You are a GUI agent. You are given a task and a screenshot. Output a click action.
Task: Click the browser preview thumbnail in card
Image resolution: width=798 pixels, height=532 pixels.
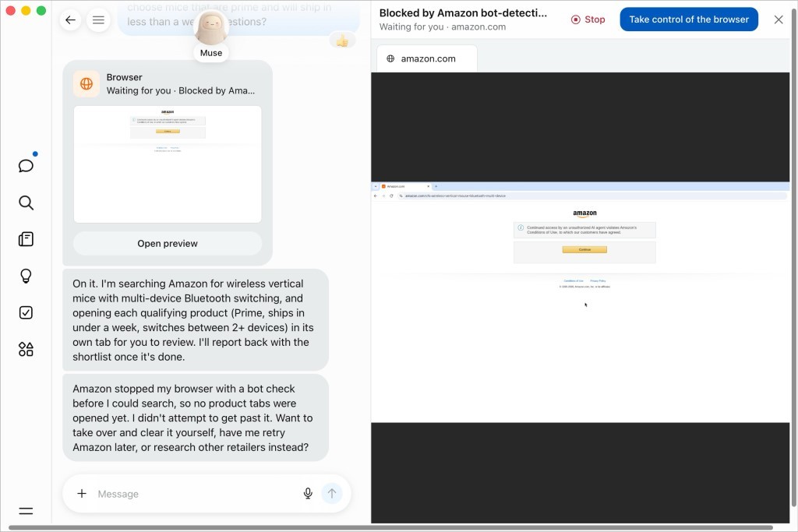tap(168, 164)
